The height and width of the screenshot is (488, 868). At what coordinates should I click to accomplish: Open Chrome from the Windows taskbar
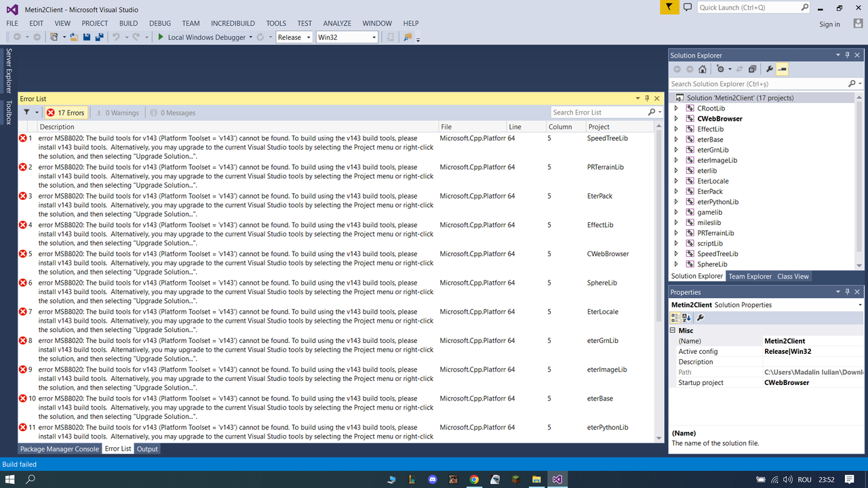(x=474, y=479)
